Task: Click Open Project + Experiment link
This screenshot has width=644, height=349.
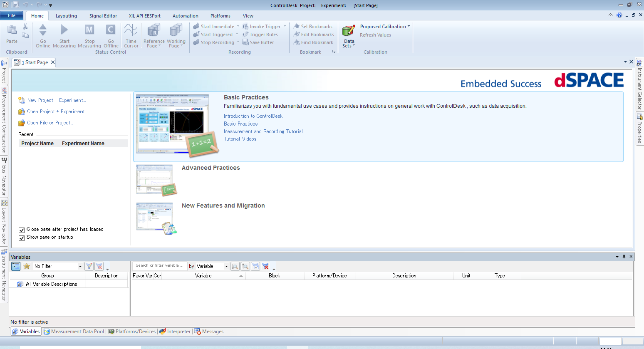Action: point(57,111)
